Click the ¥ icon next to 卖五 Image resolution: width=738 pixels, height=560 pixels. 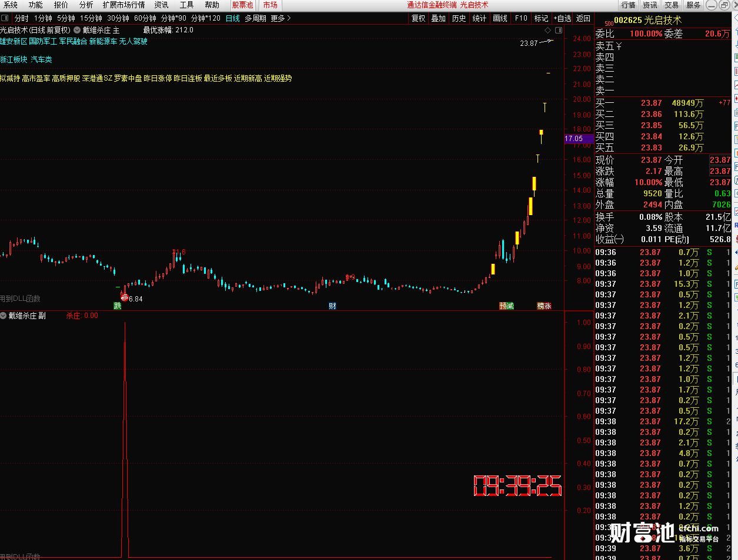click(619, 46)
